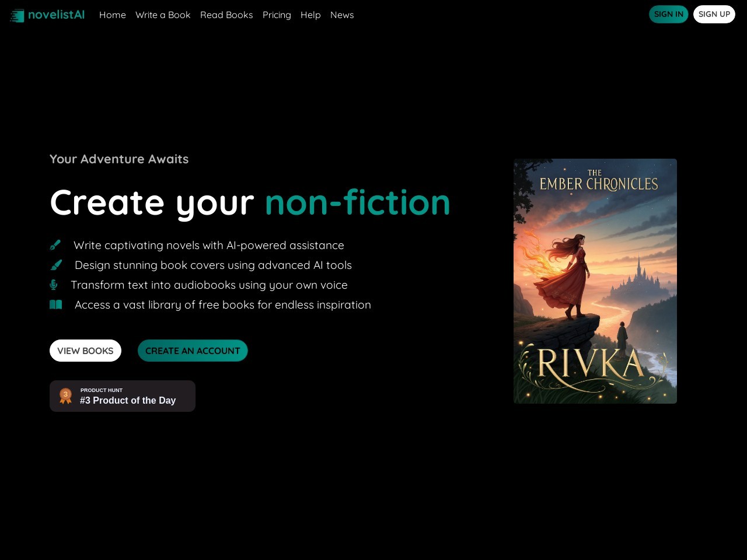This screenshot has height=560, width=747.
Task: Click the open book icon for free library
Action: coord(55,304)
